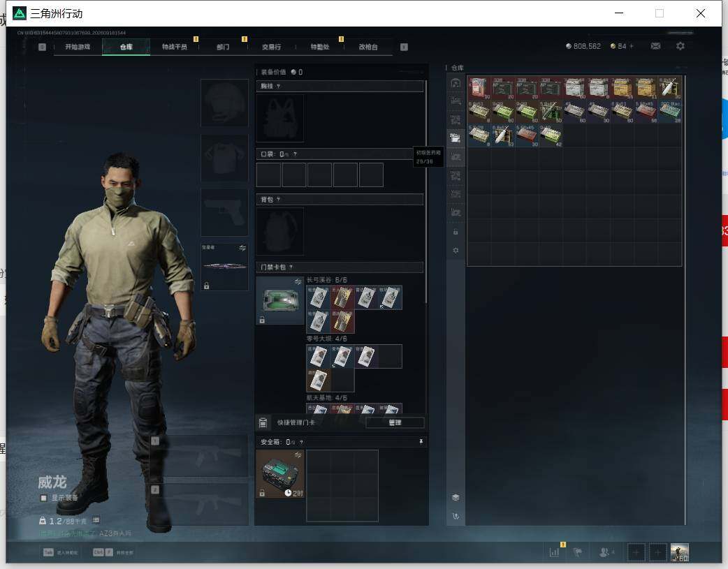Select the red ammo box with count 30
The image size is (728, 569).
coord(479,88)
